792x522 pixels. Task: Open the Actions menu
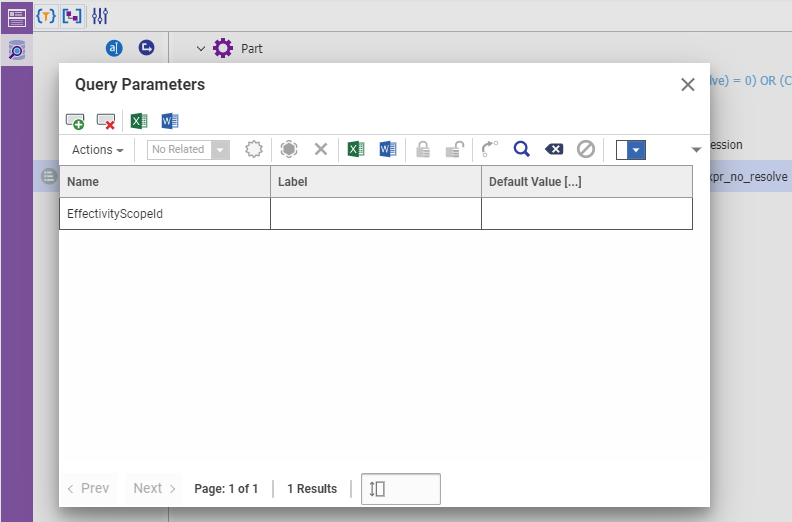click(97, 150)
